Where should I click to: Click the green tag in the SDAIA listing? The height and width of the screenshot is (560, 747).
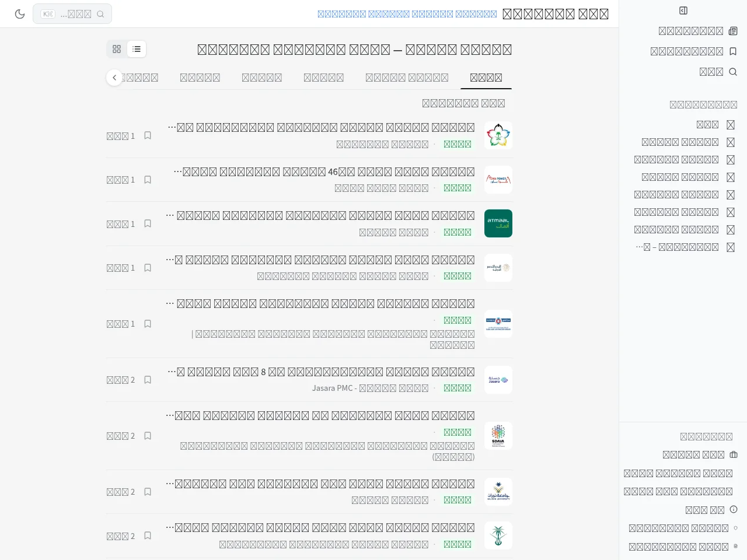pos(458,432)
